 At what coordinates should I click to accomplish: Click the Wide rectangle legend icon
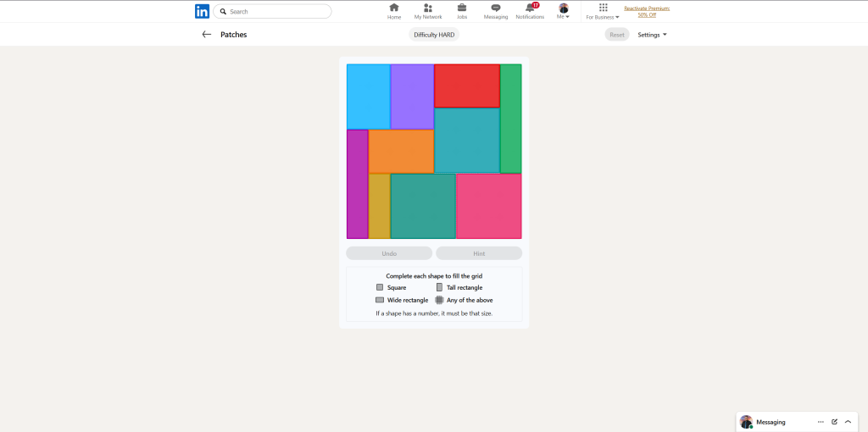pyautogui.click(x=380, y=300)
